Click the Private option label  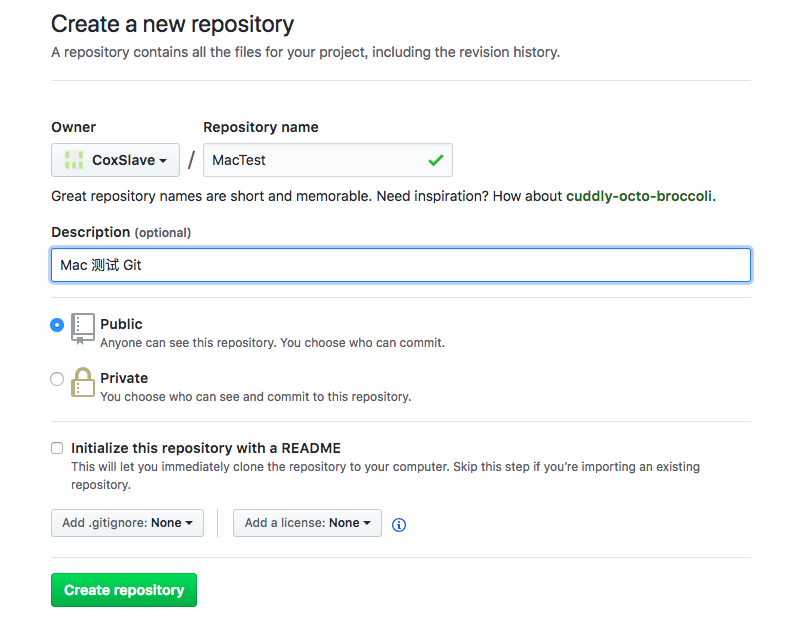[x=124, y=378]
